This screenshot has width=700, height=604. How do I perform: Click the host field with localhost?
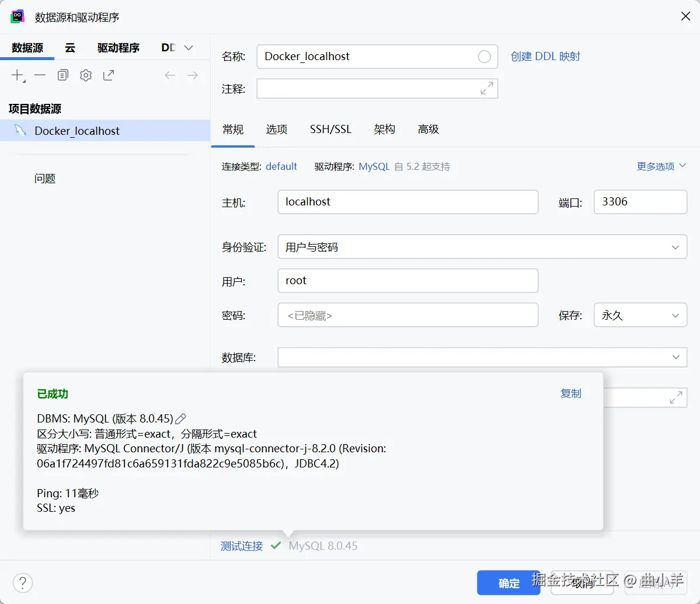[x=408, y=202]
